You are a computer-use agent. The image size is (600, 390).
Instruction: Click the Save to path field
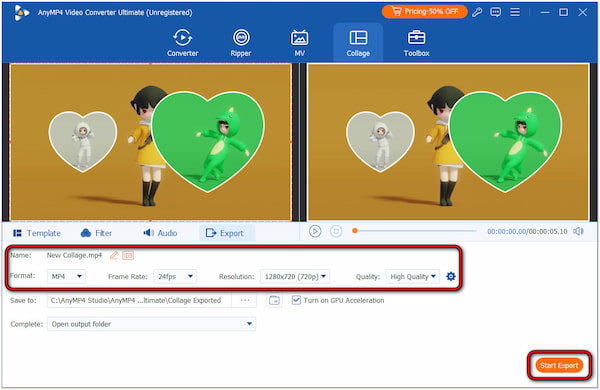(139, 300)
